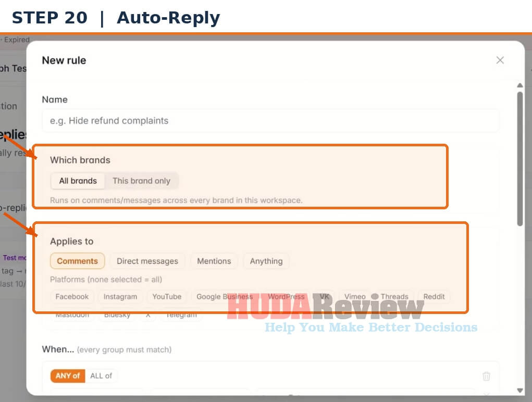Click 'Runs on comments/messages across every brand' text

coord(176,200)
